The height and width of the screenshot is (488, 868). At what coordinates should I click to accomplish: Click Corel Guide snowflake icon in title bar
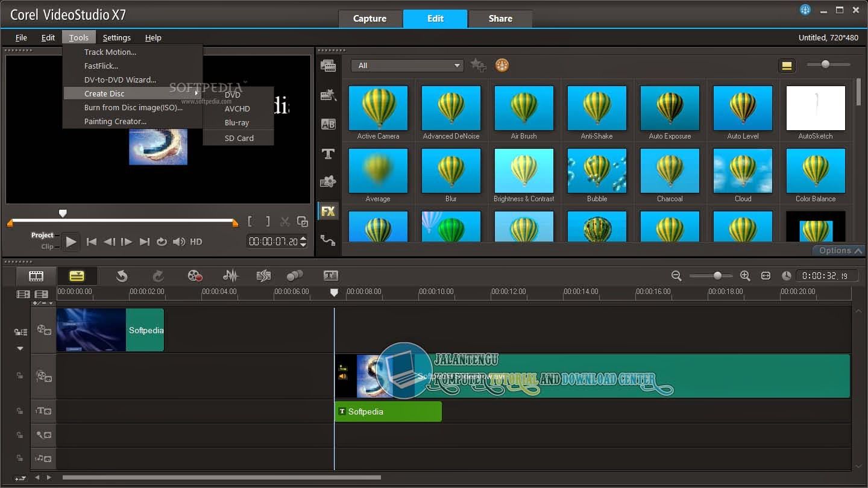coord(805,10)
